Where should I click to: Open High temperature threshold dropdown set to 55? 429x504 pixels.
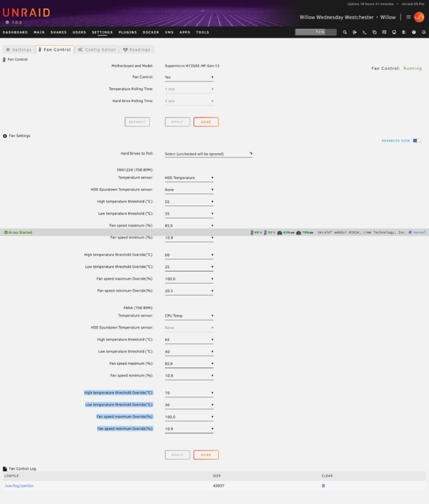(189, 202)
